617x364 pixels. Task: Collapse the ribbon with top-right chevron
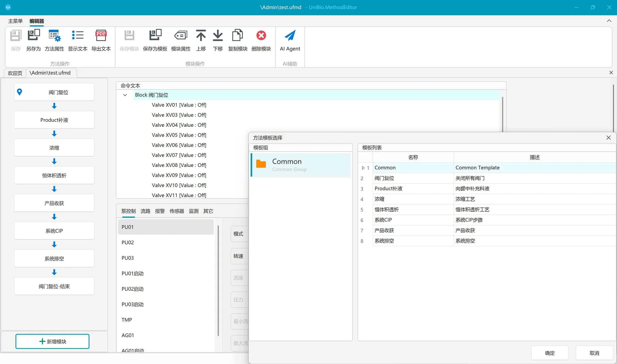click(x=609, y=21)
